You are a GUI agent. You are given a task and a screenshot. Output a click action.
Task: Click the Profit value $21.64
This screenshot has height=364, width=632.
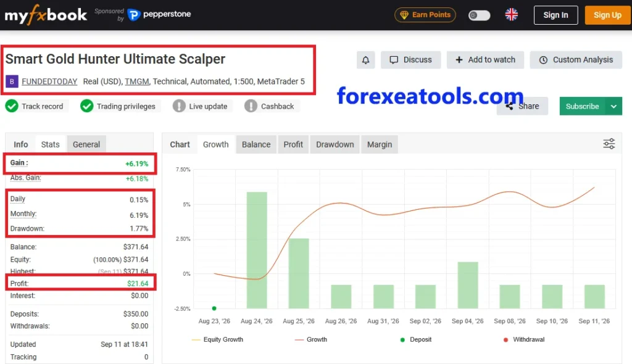point(138,283)
